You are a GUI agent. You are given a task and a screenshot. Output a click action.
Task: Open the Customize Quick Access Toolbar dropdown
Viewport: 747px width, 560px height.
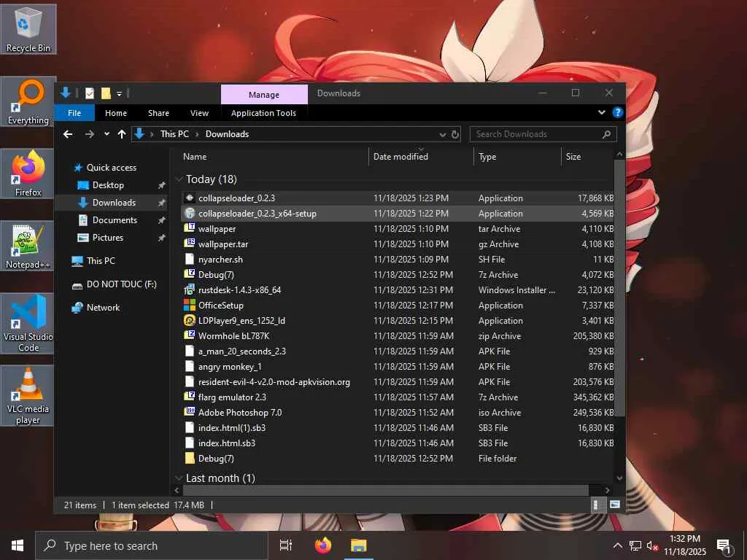tap(119, 94)
